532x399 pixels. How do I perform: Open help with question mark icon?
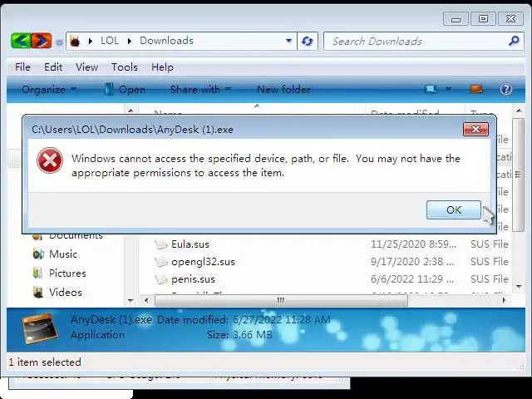click(x=505, y=89)
